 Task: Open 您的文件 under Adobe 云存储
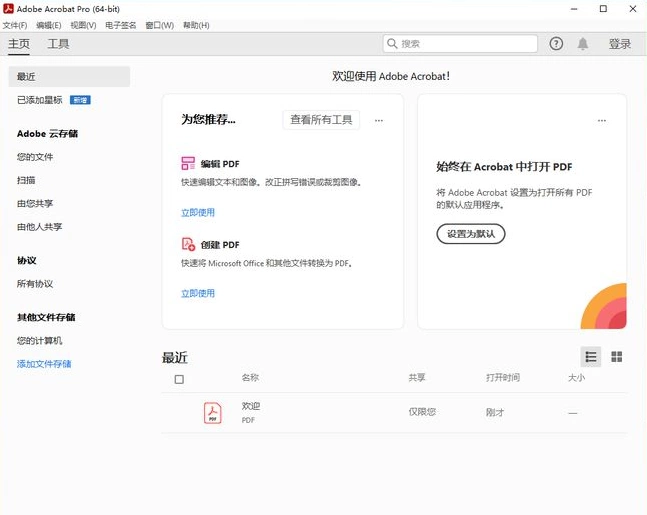[35, 157]
